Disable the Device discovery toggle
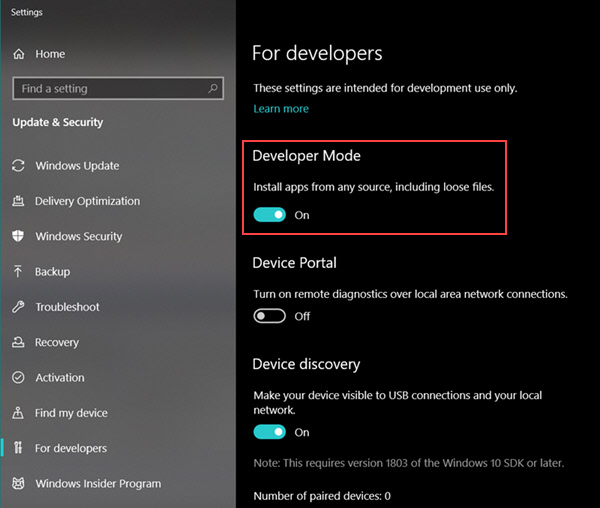 pyautogui.click(x=269, y=432)
